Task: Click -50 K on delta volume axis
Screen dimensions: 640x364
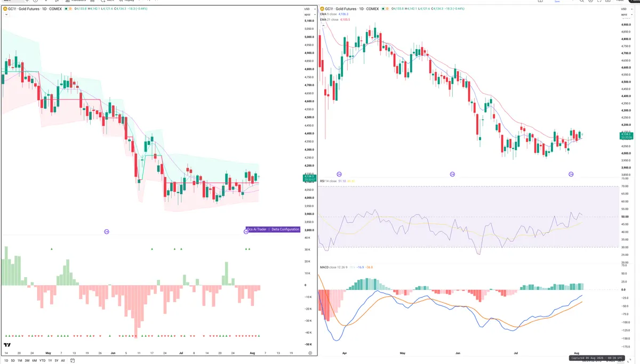Action: [x=307, y=345]
